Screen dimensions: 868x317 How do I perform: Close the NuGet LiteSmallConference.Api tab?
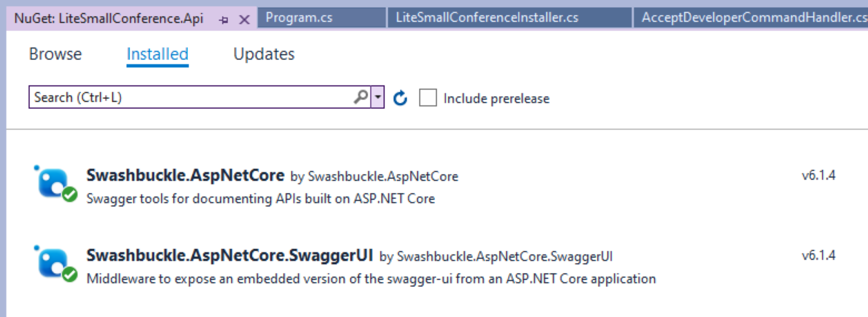point(244,20)
